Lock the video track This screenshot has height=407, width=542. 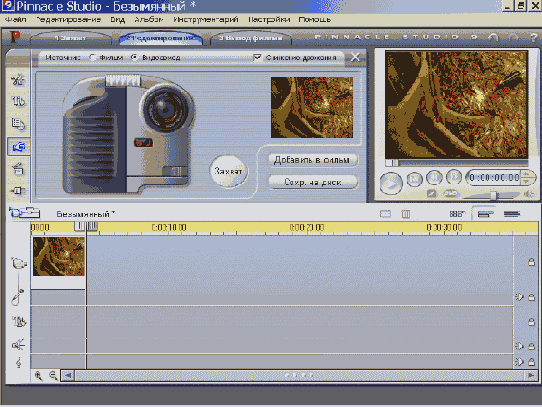click(532, 262)
